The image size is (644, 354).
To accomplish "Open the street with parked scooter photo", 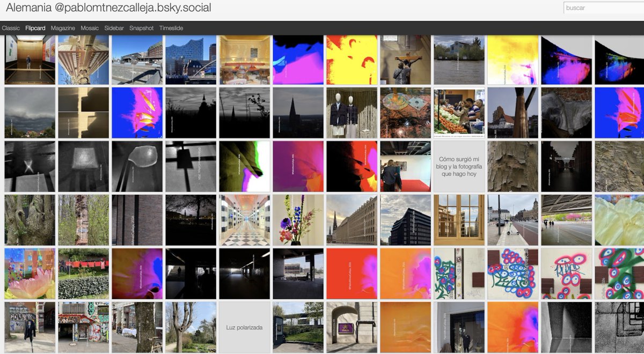I will [x=513, y=220].
